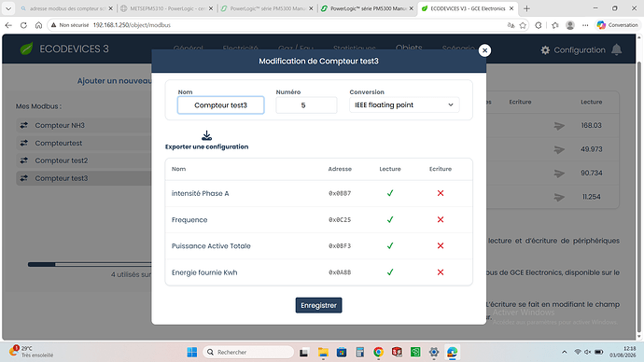Click the browser address bar URL
Image resolution: width=644 pixels, height=362 pixels.
132,25
